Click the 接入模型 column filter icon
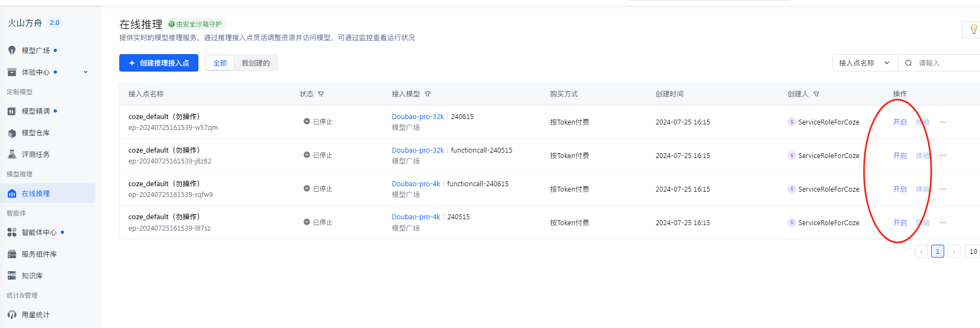 pyautogui.click(x=428, y=94)
